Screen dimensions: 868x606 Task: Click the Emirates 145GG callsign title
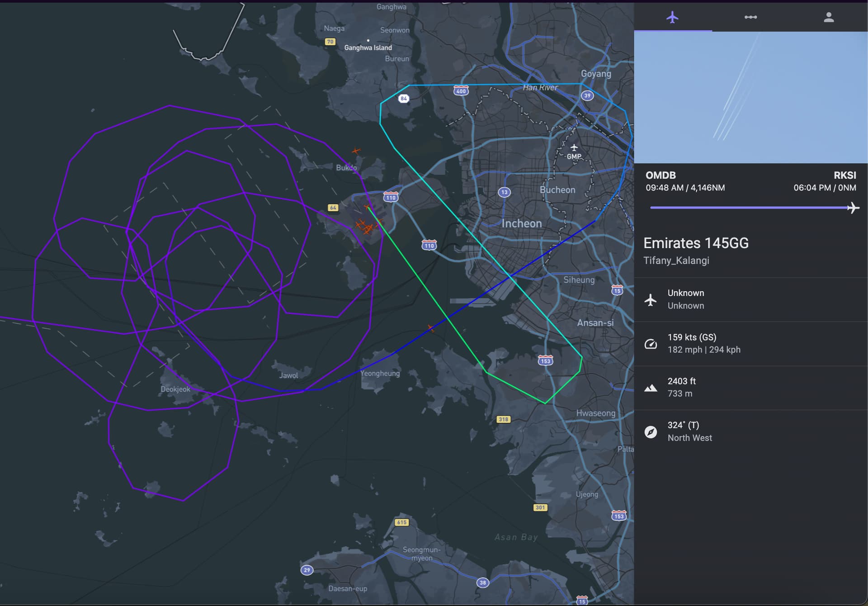coord(696,243)
